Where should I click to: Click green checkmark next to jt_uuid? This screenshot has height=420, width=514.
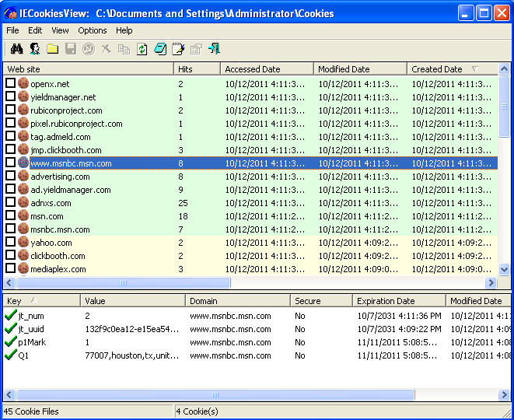11,328
